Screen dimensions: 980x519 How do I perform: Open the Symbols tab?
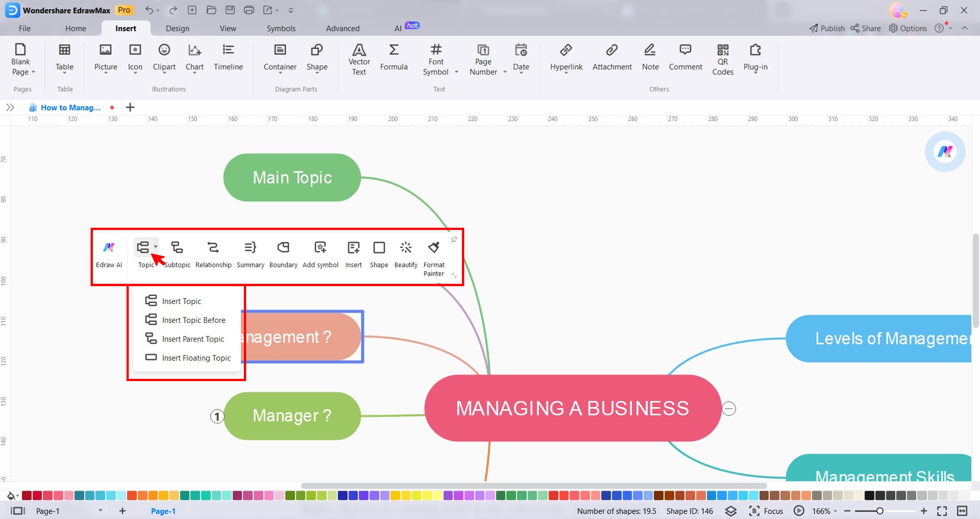(x=281, y=28)
